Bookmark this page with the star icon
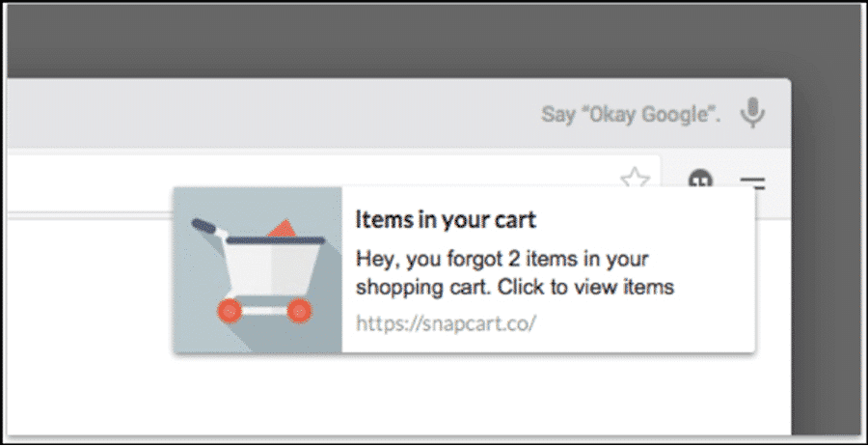This screenshot has height=446, width=868. tap(635, 178)
